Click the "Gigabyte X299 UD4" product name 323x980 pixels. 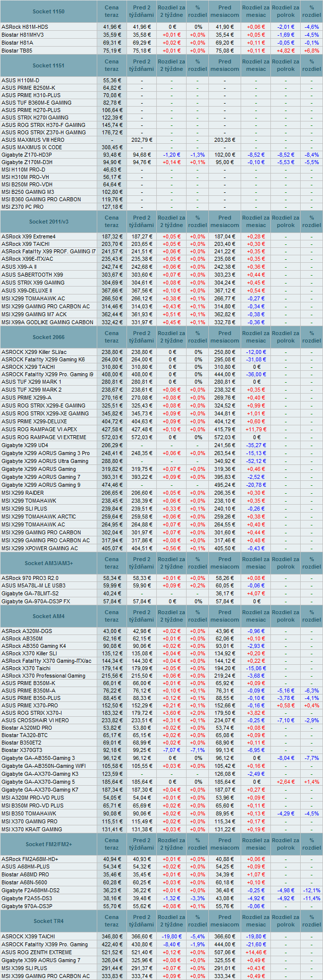(25, 445)
